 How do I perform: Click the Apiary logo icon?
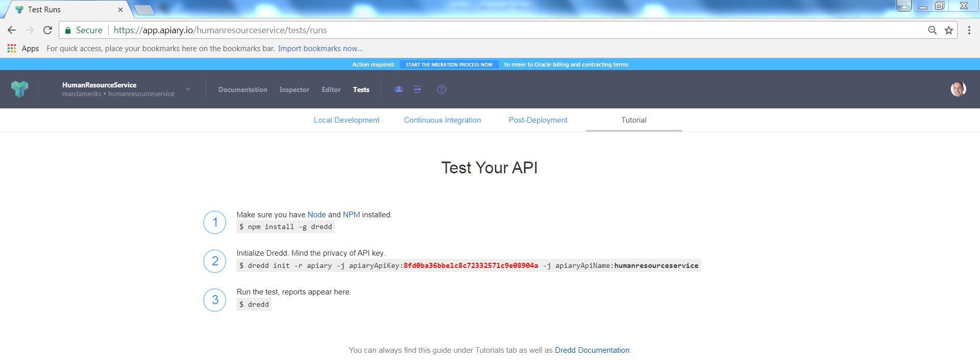pos(19,89)
